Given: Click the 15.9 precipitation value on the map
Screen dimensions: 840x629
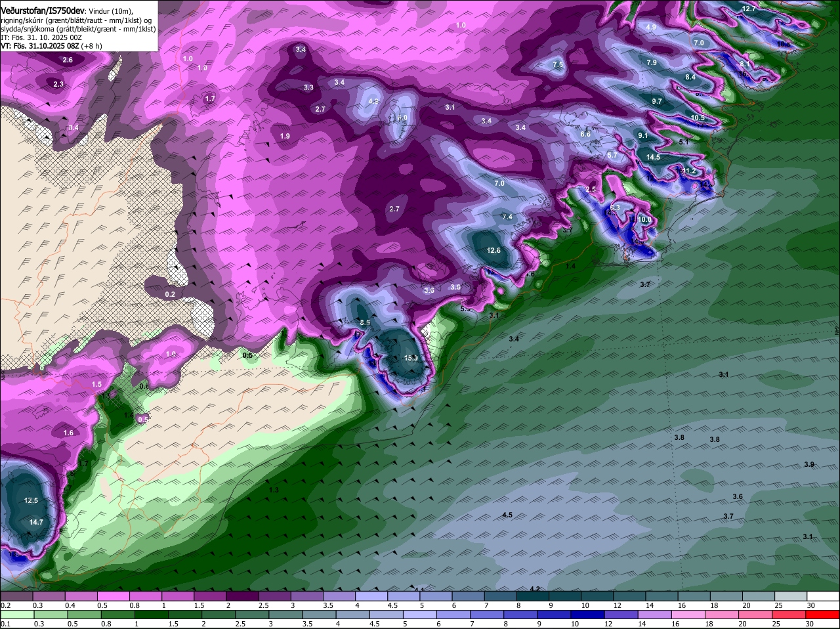Looking at the screenshot, I should (x=411, y=358).
